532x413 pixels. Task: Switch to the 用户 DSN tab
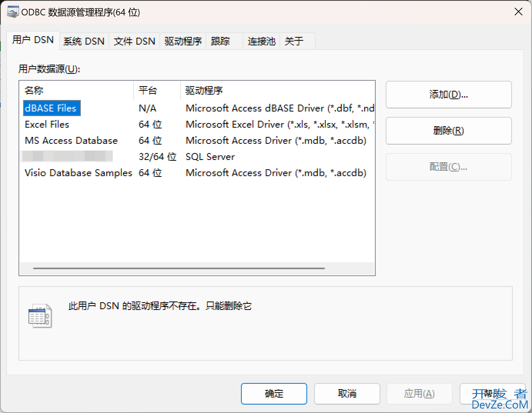pos(33,40)
